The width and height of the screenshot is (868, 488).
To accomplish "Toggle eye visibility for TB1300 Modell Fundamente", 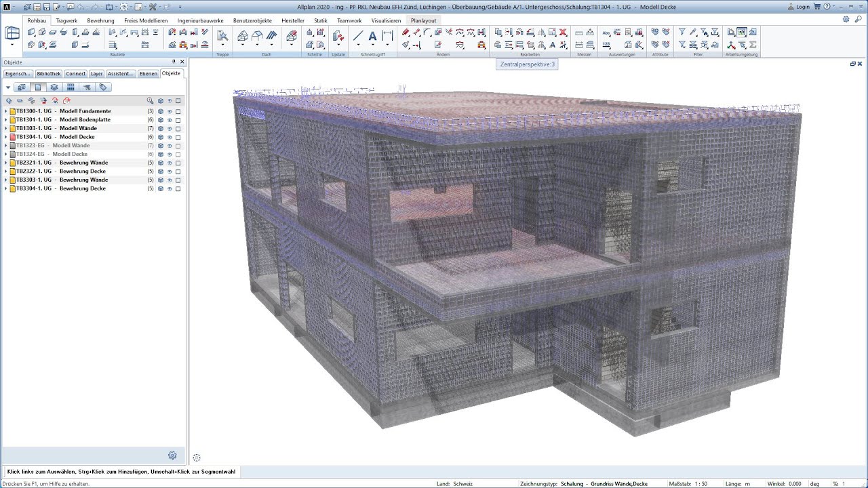I will point(170,111).
